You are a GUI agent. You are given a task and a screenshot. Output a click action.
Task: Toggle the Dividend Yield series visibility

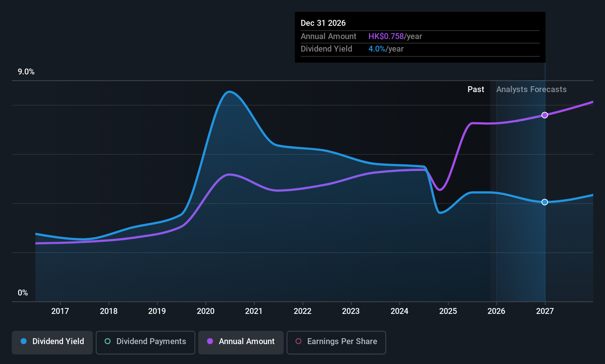point(52,342)
